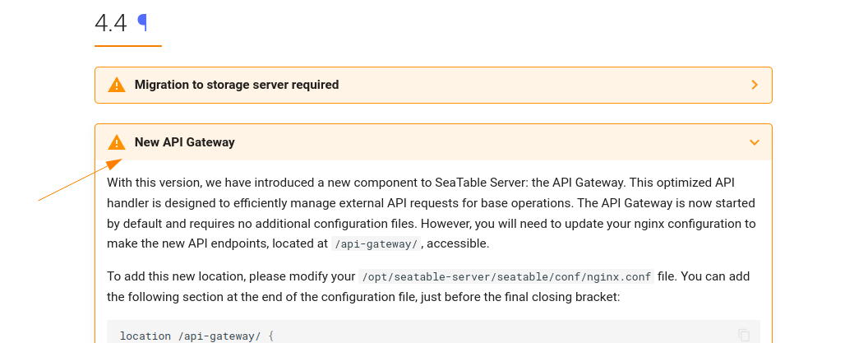Click the warning triangle on Migration notice

pos(117,85)
